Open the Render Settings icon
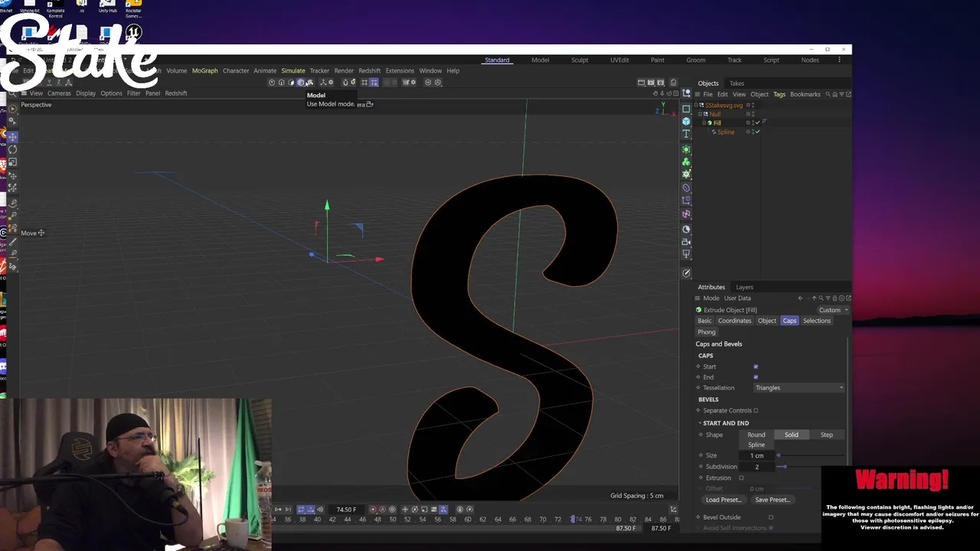 coord(659,83)
